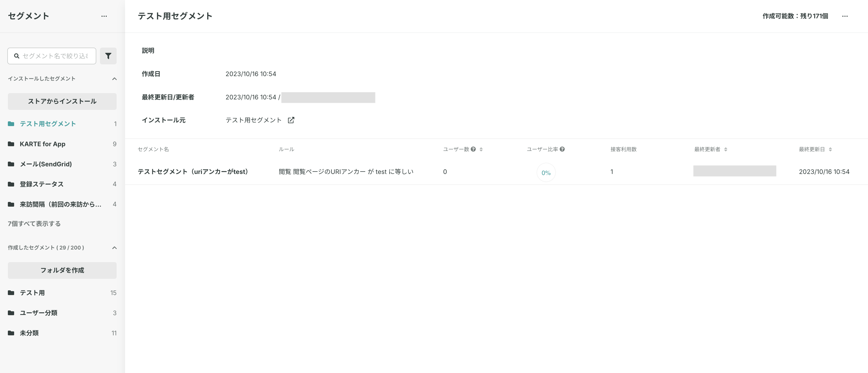
Task: Select 登録ステータス folder
Action: [62, 184]
